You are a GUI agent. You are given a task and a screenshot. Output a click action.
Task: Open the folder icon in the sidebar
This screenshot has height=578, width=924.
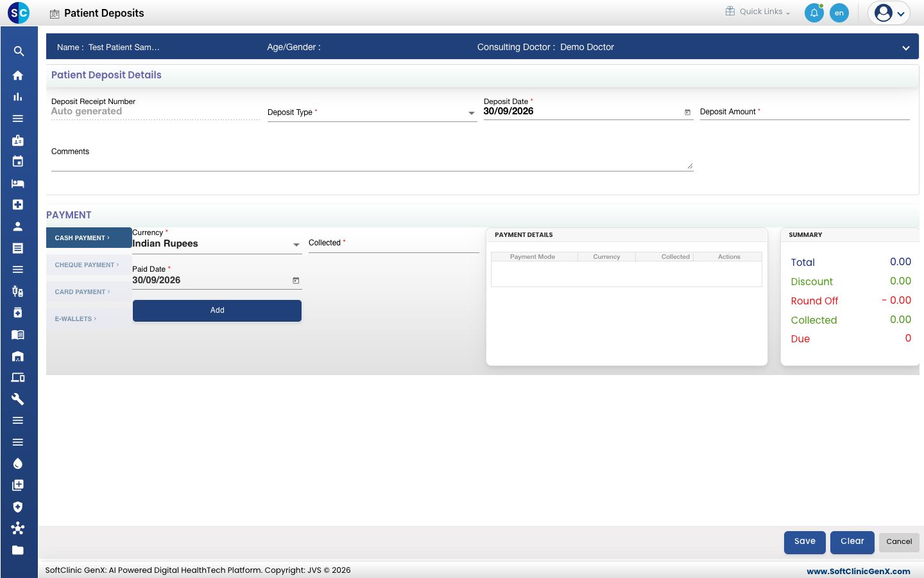point(18,550)
